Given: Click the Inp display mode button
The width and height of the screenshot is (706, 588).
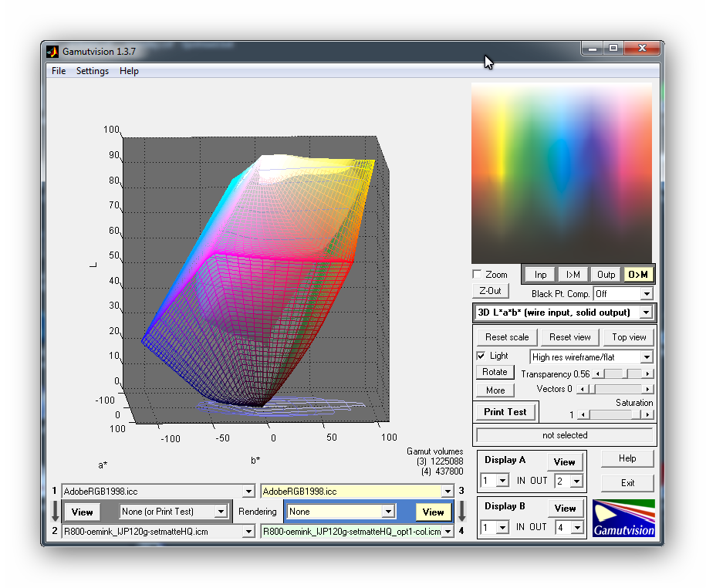Looking at the screenshot, I should 540,275.
